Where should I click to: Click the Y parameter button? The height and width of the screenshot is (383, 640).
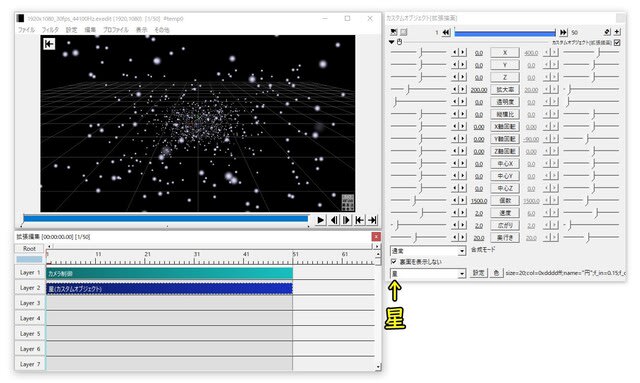(505, 65)
